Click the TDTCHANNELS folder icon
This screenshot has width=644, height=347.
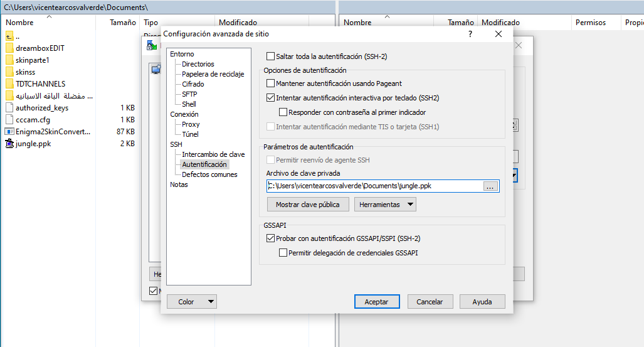coord(9,84)
